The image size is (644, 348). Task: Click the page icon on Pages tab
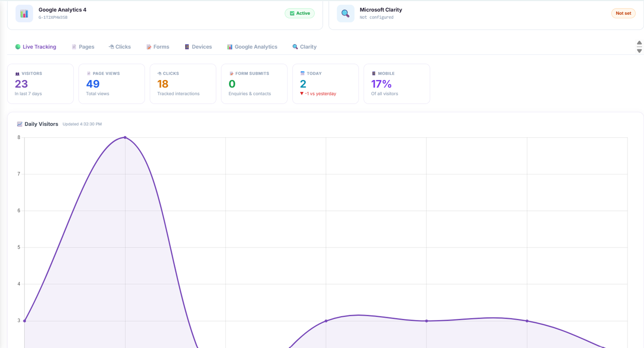tap(74, 47)
